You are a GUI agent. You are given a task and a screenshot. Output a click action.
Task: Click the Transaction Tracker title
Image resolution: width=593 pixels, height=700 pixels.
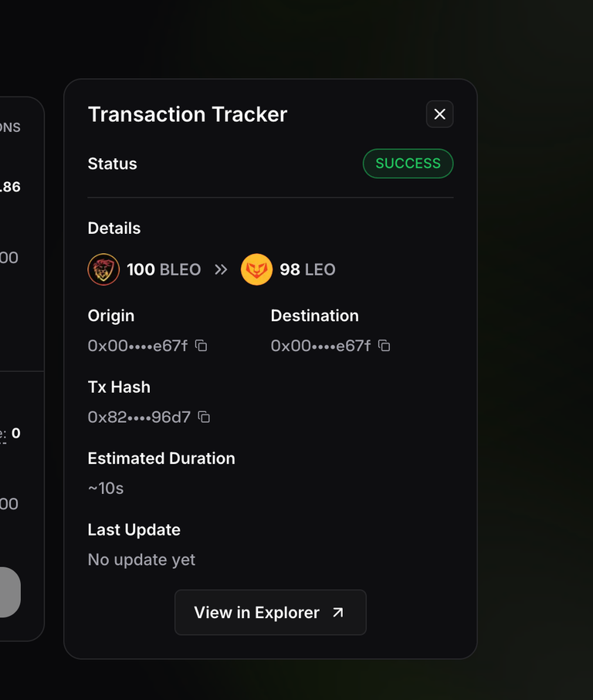point(188,114)
